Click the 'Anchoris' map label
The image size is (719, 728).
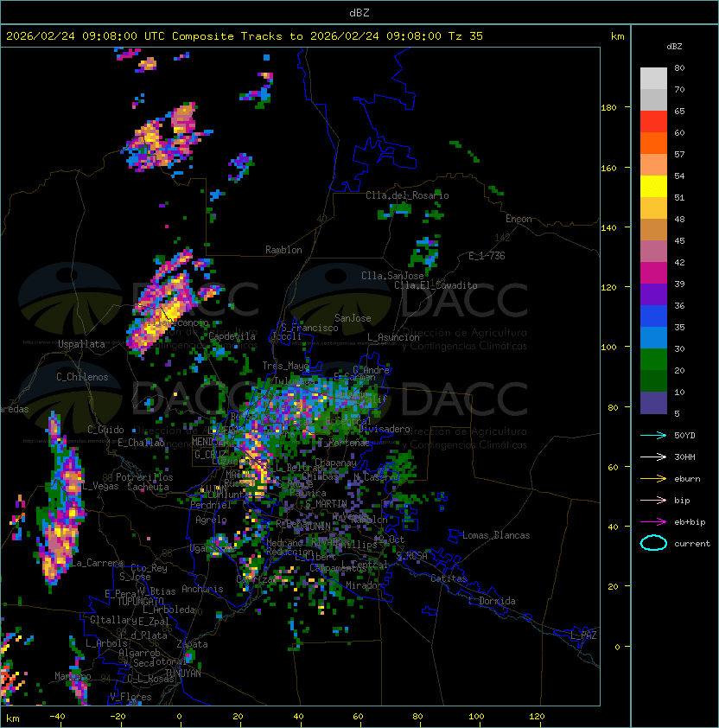pyautogui.click(x=202, y=589)
